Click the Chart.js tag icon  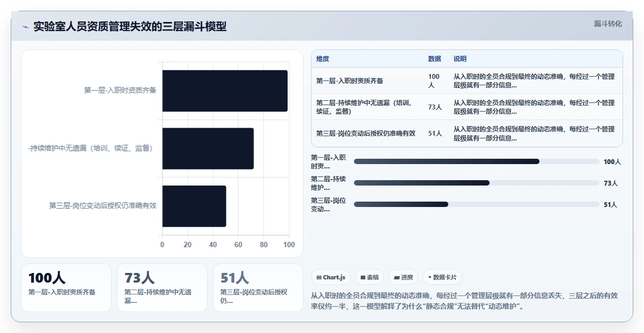coord(319,277)
